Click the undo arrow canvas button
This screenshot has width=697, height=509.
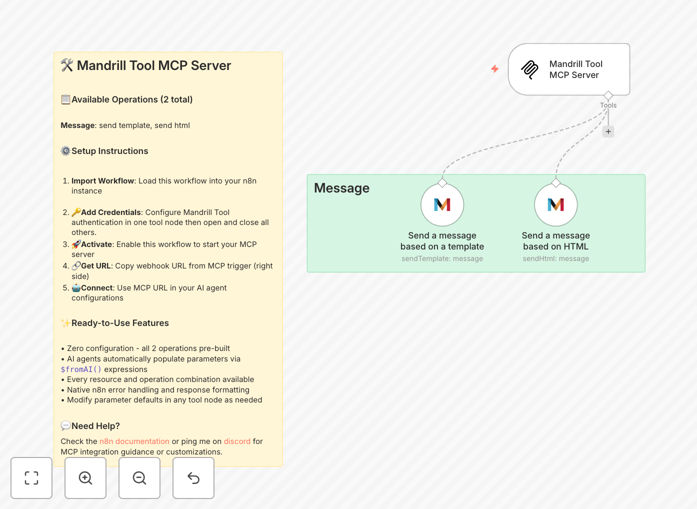[193, 478]
